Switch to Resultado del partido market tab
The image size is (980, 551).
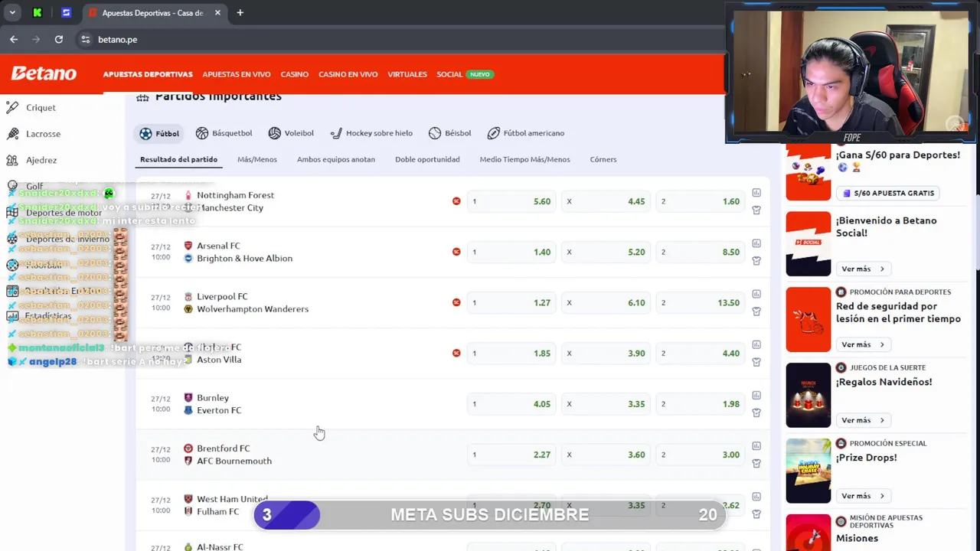click(x=178, y=159)
